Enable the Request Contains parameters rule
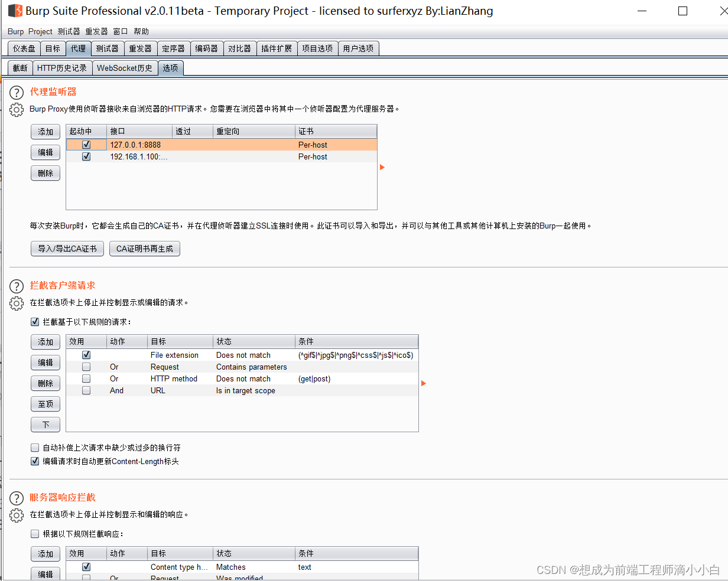Screen dimensions: 728x581 [86, 367]
